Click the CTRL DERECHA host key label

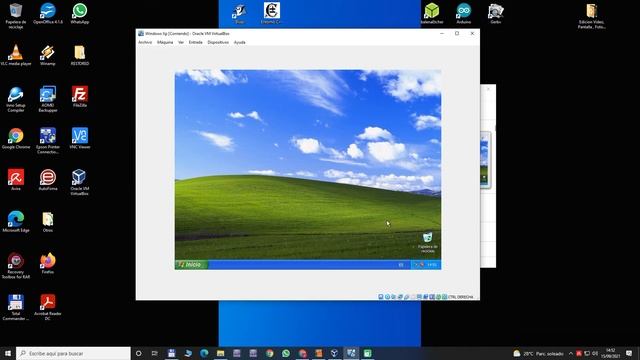[461, 297]
